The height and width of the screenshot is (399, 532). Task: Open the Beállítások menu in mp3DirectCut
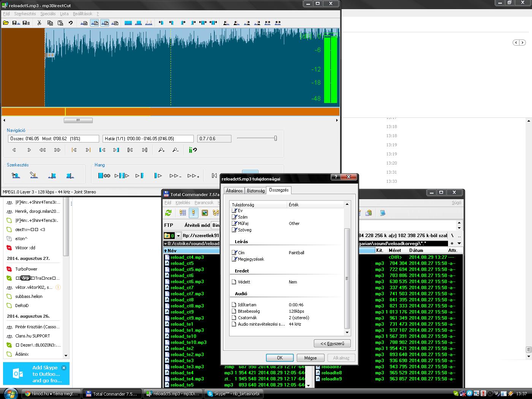coord(82,14)
